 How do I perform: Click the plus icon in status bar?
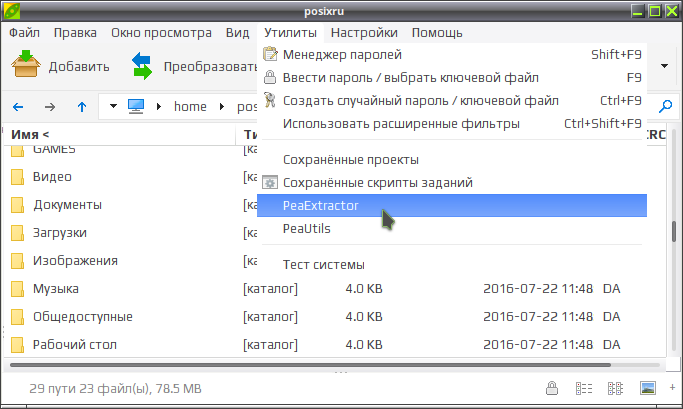[x=673, y=387]
